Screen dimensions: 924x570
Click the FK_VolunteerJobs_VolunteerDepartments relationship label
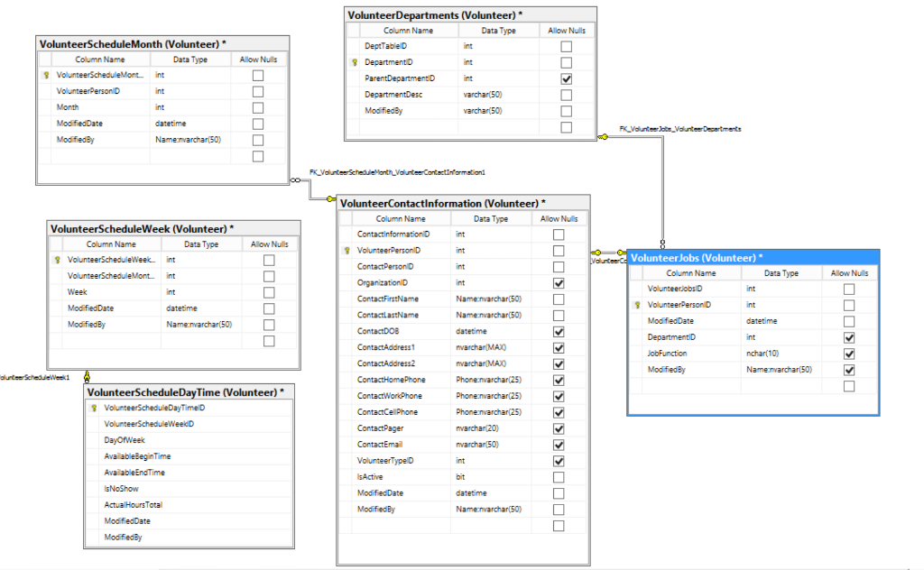680,128
